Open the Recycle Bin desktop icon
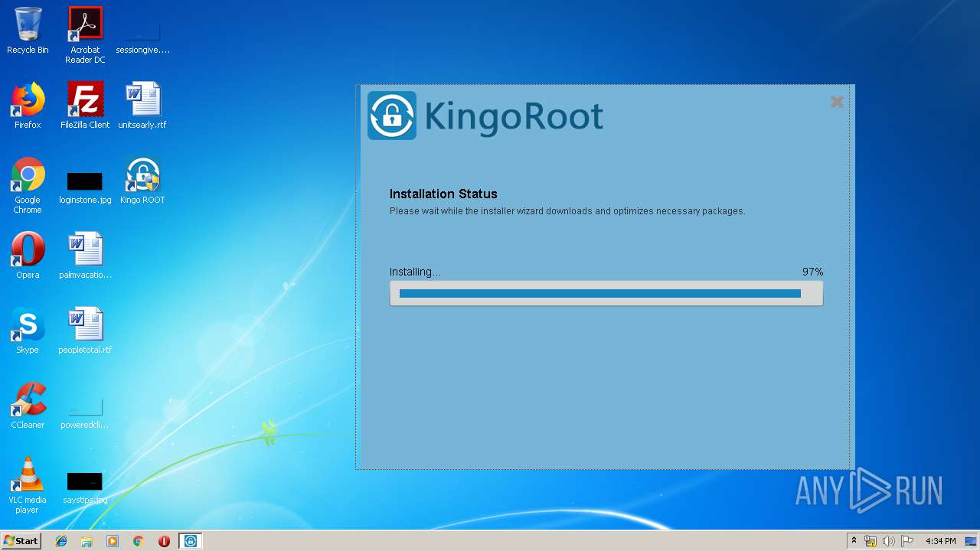Image resolution: width=980 pixels, height=551 pixels. coord(28,31)
